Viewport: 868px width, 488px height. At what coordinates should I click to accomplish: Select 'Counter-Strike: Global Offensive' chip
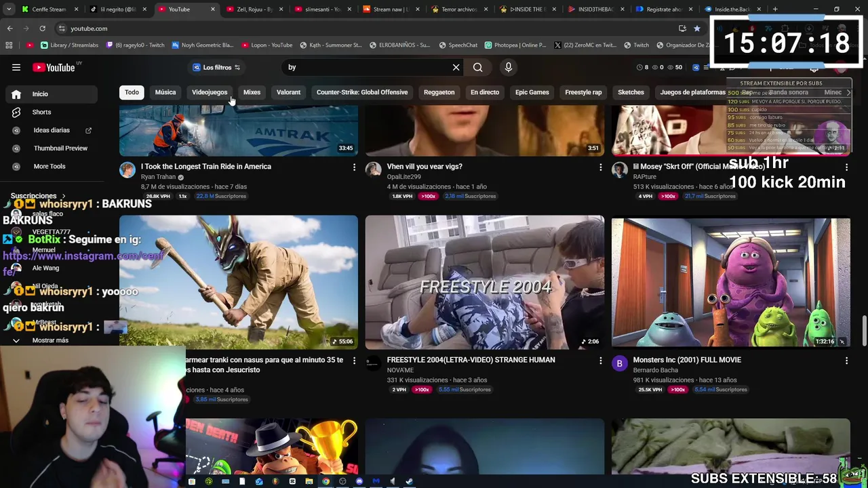point(362,92)
